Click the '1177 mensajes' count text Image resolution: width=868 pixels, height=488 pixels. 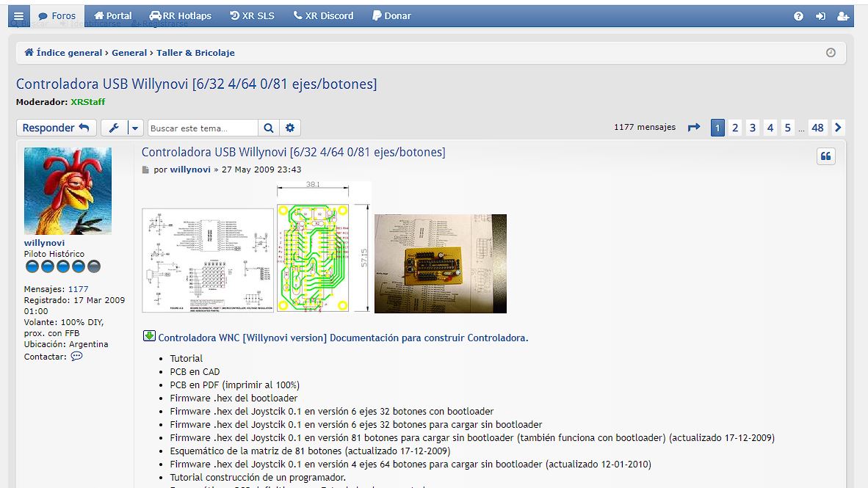pyautogui.click(x=644, y=127)
